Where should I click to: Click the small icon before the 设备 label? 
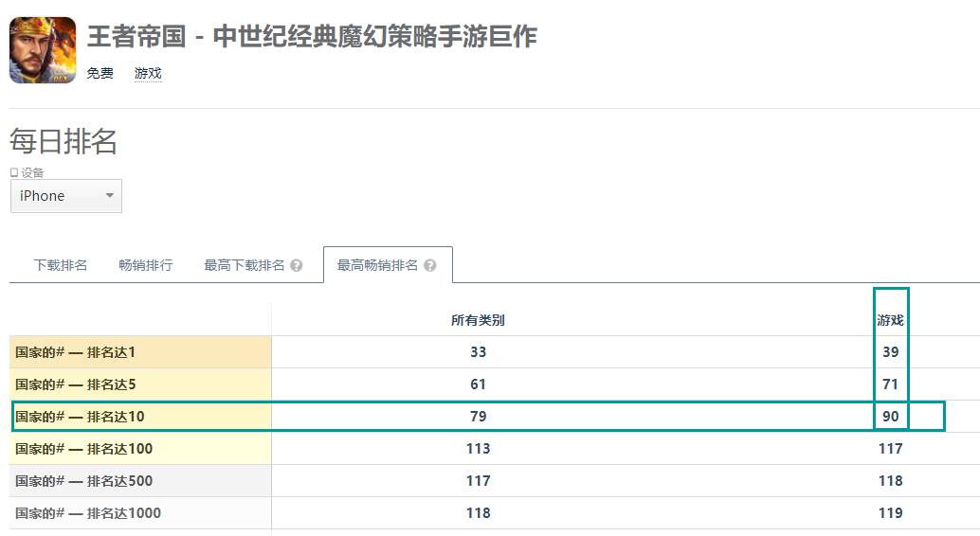pyautogui.click(x=14, y=172)
